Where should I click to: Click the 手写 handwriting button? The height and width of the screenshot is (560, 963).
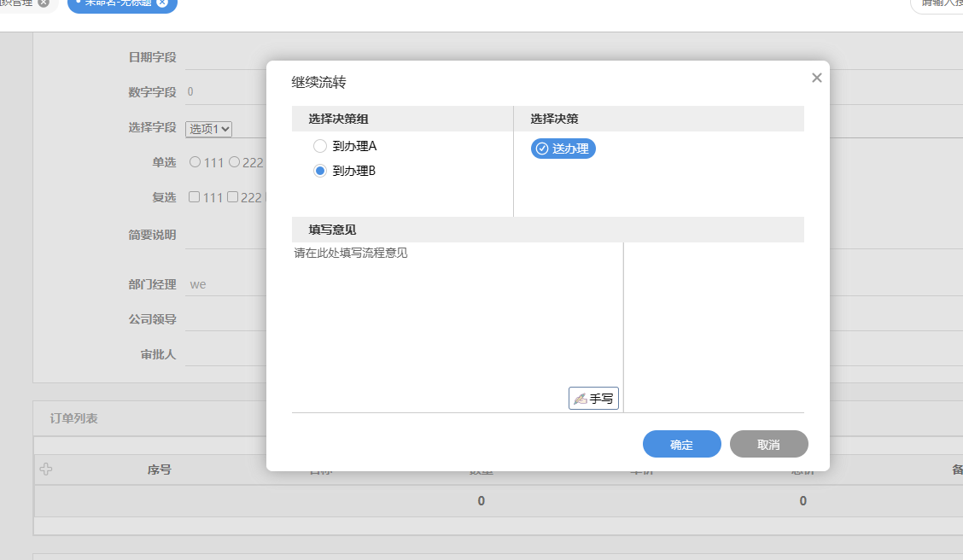click(593, 399)
